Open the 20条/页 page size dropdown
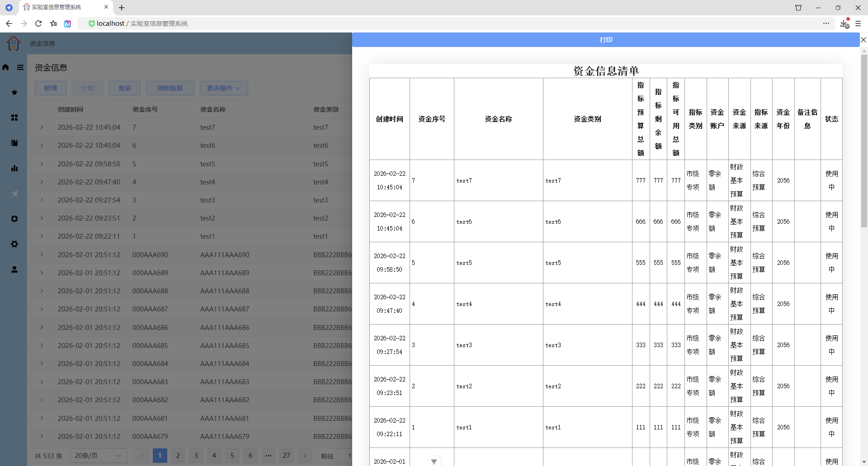This screenshot has height=466, width=868. tap(98, 456)
